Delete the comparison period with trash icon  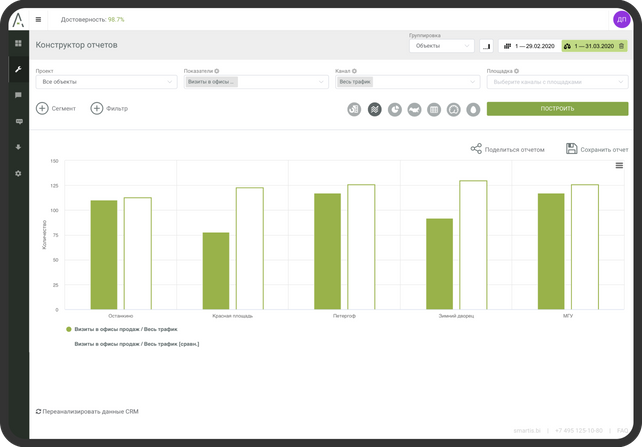(x=621, y=46)
